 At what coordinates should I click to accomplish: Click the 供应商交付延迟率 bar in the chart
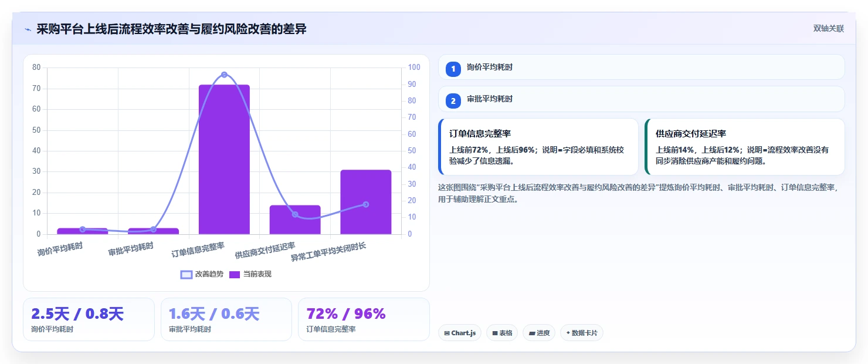(295, 220)
